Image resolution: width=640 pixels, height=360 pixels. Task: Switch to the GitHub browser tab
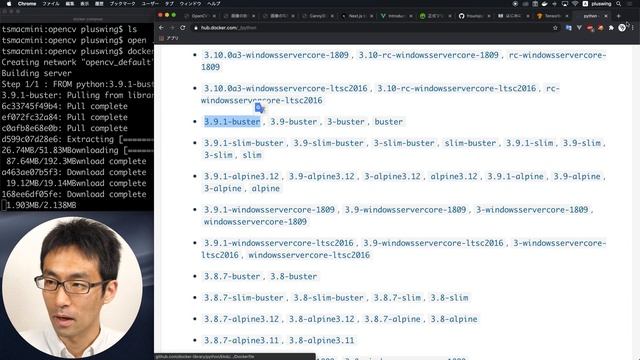[x=474, y=16]
